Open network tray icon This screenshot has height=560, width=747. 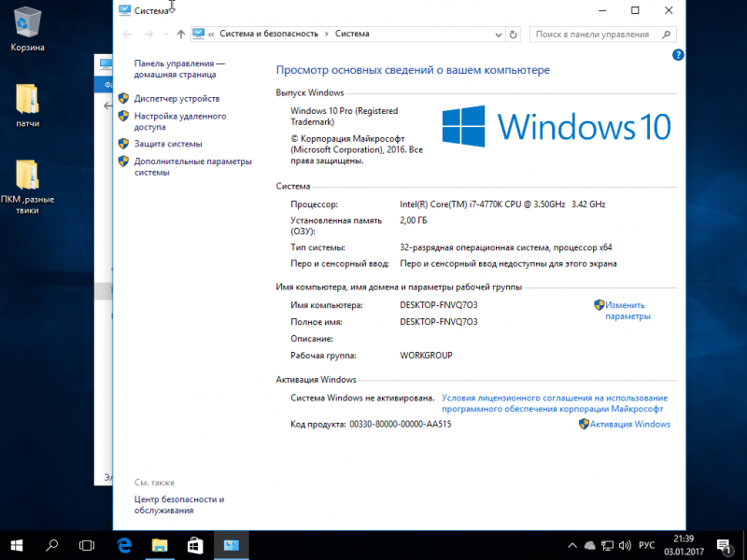[x=607, y=546]
